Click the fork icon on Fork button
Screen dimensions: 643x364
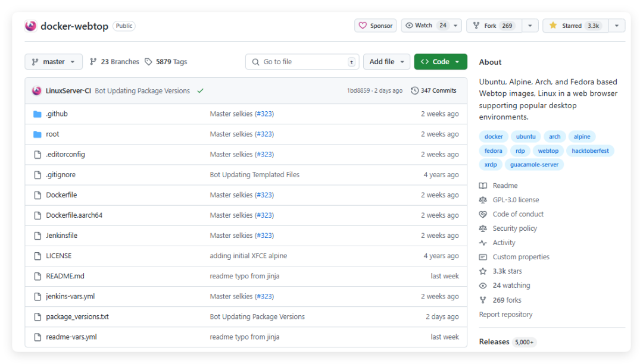(476, 26)
